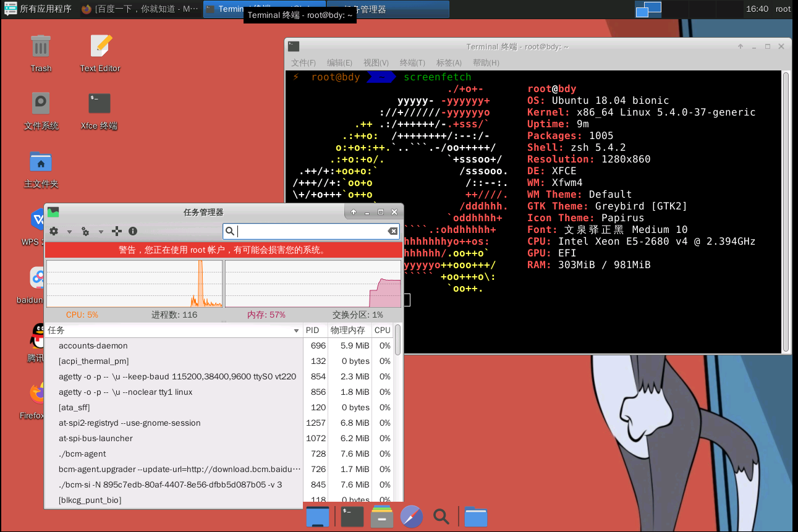This screenshot has height=532, width=798.
Task: Open the 主文件夹 home folder icon
Action: [41, 169]
